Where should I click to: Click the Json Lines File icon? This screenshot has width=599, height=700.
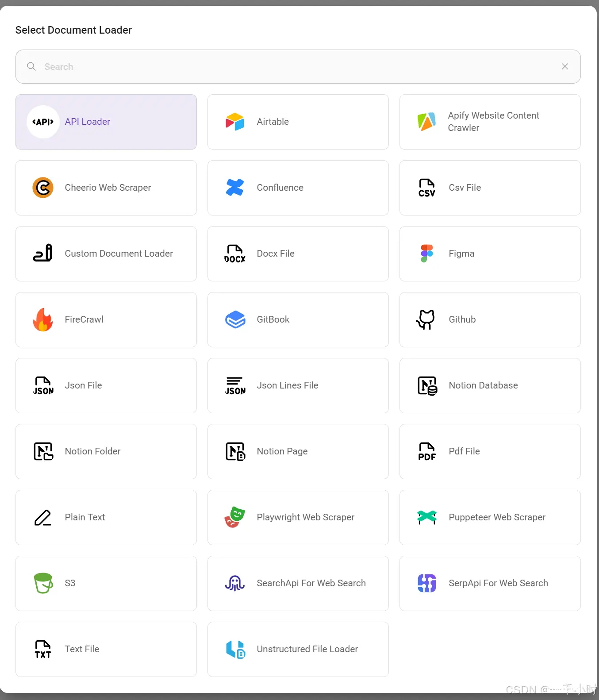[x=235, y=385]
